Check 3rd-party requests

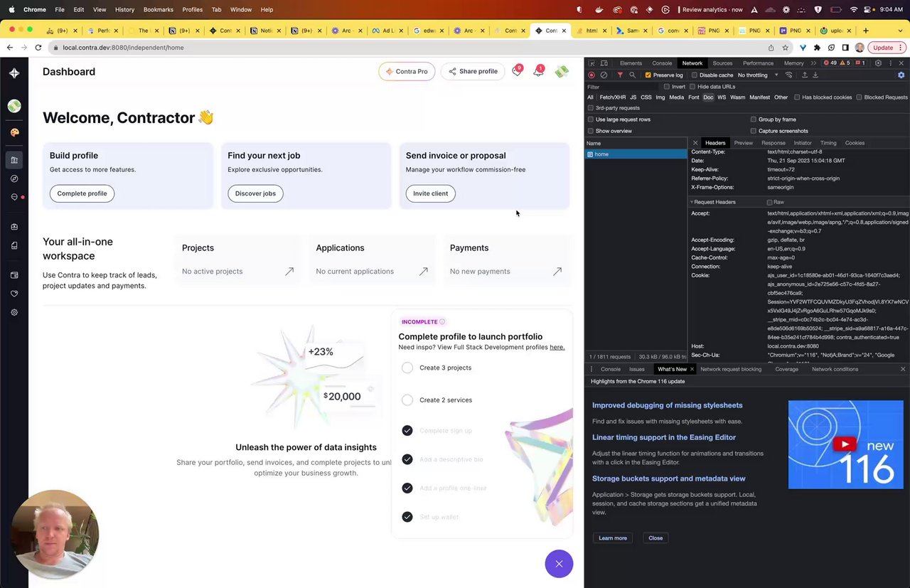point(591,108)
